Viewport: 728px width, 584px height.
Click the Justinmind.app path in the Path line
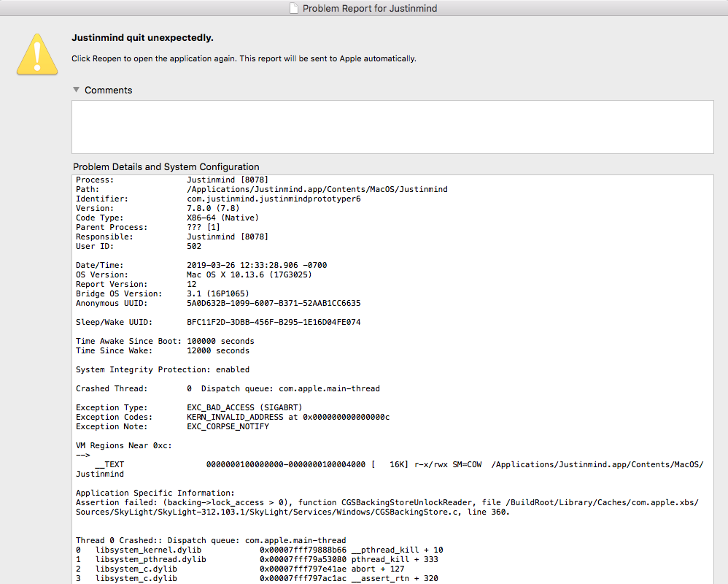tap(317, 189)
